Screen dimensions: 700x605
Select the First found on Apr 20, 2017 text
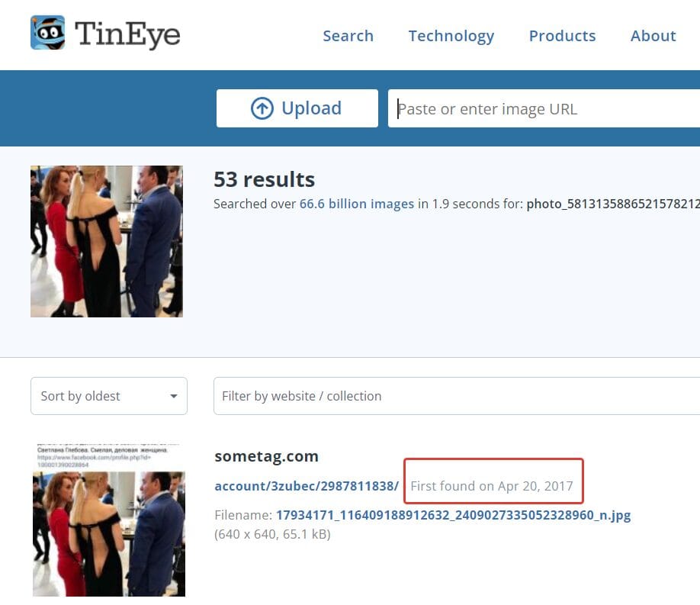tap(492, 486)
